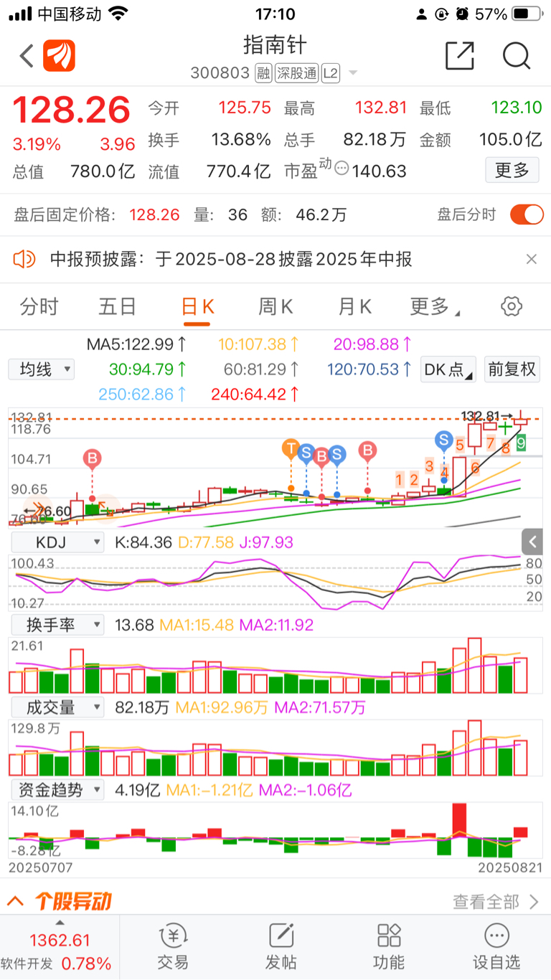Open the 设自选 watchlist icon

pyautogui.click(x=496, y=948)
